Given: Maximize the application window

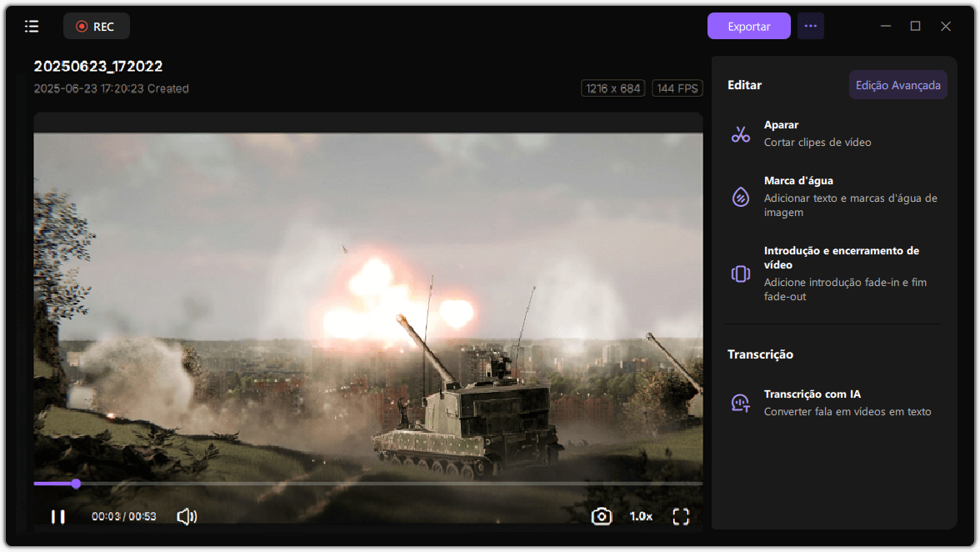Looking at the screenshot, I should [x=916, y=26].
